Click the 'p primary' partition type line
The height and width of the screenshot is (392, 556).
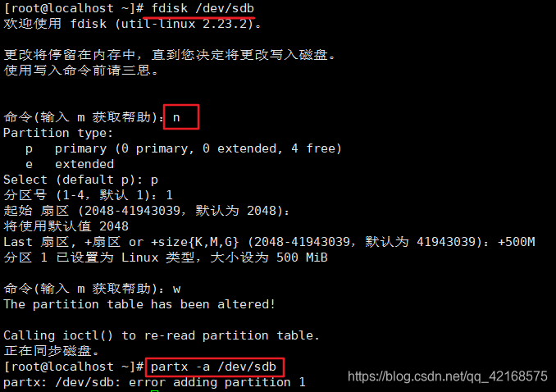coord(184,148)
